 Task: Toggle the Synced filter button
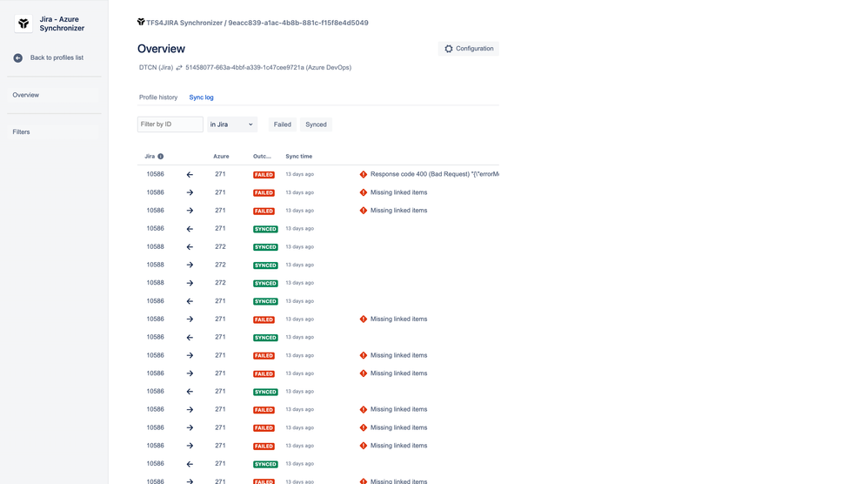[x=316, y=124]
